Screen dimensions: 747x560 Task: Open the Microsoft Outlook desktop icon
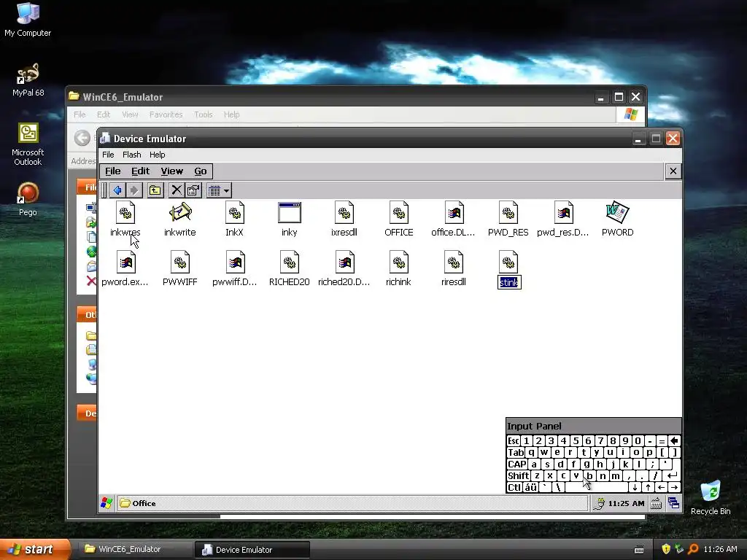(28, 144)
